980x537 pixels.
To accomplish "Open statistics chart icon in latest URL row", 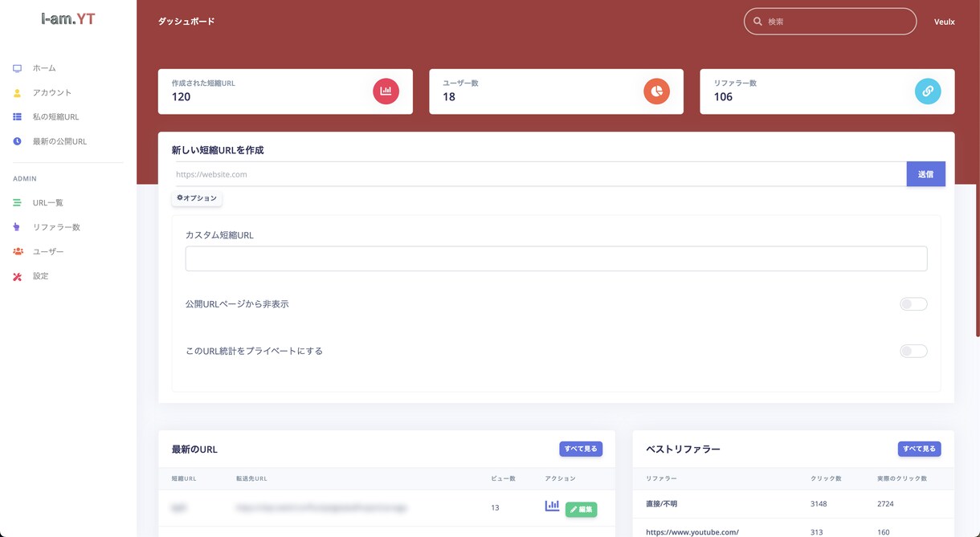I will pos(552,506).
